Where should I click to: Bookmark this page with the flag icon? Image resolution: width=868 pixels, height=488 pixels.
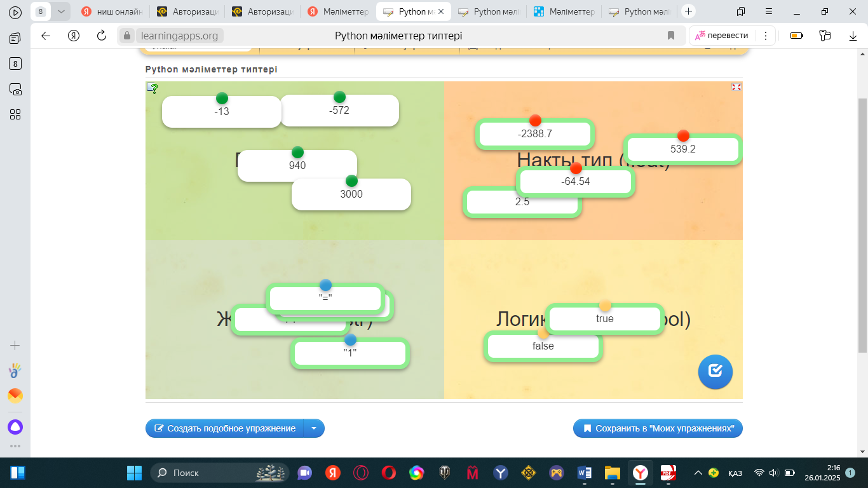[671, 36]
